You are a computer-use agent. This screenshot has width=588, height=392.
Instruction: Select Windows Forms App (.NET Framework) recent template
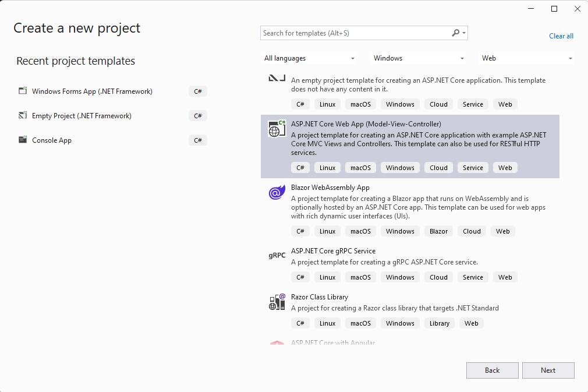coord(112,91)
